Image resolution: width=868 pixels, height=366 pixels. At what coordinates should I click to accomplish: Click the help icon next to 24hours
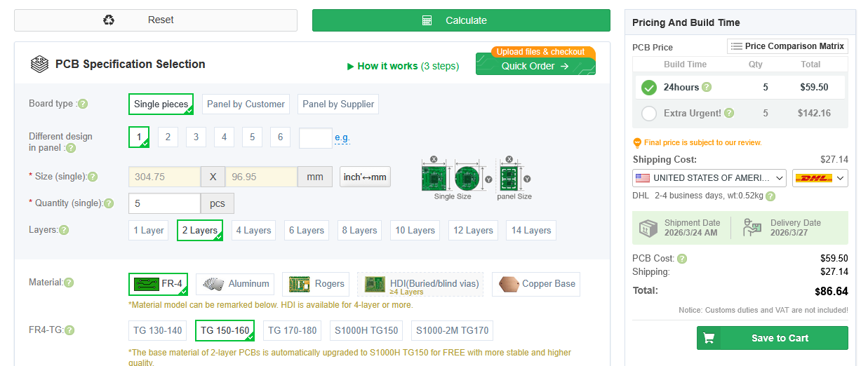[x=707, y=88]
